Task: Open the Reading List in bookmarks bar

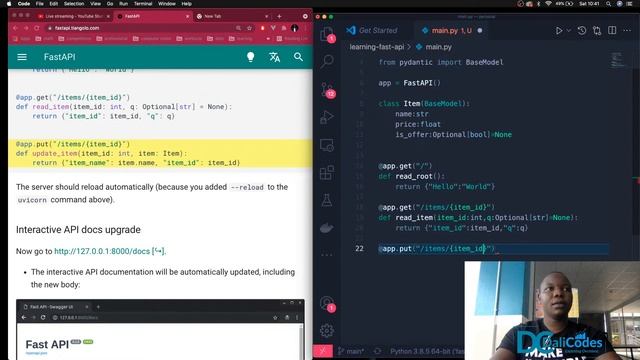Action: click(x=292, y=39)
